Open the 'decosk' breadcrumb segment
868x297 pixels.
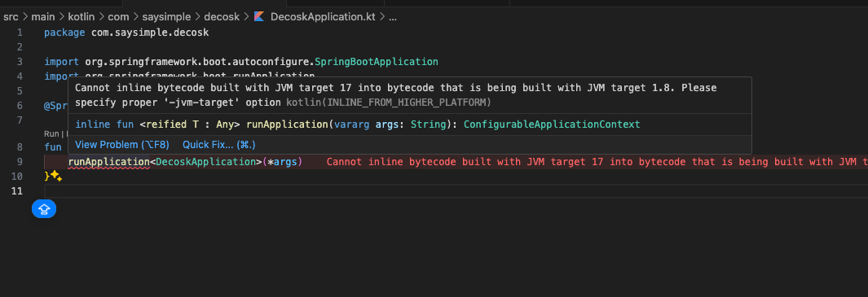(x=221, y=16)
